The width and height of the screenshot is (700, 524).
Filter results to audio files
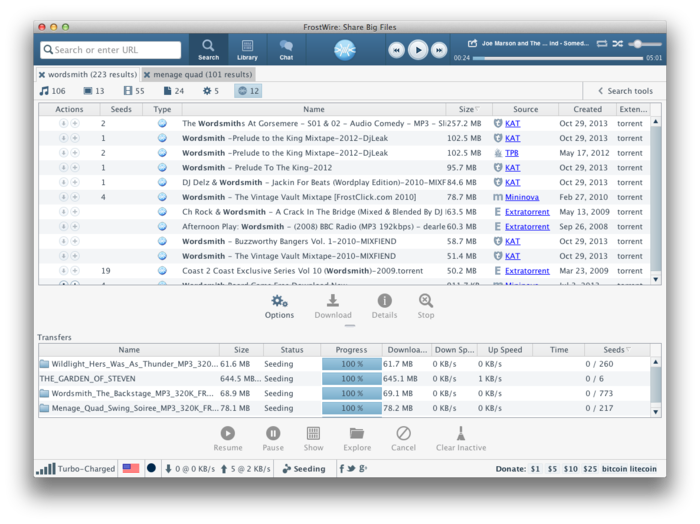pyautogui.click(x=52, y=91)
